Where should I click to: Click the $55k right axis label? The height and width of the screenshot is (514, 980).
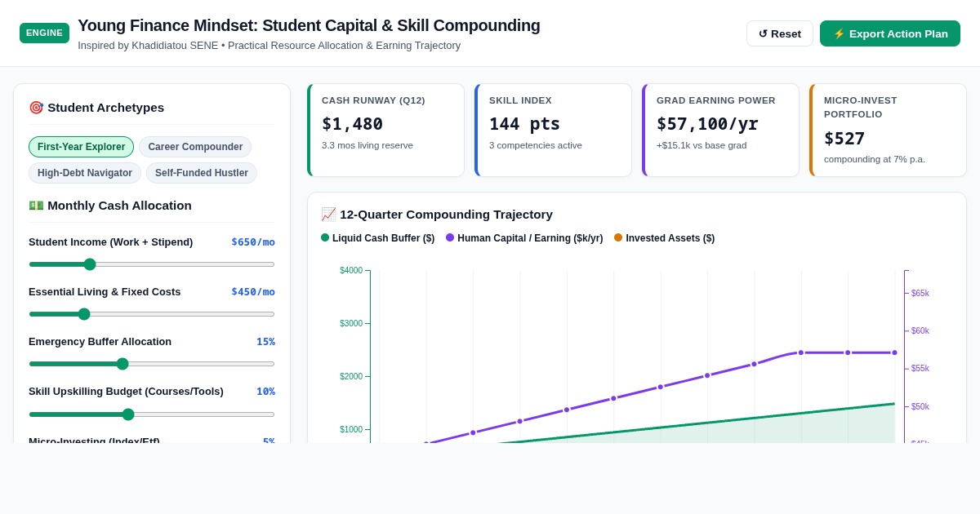click(x=920, y=369)
